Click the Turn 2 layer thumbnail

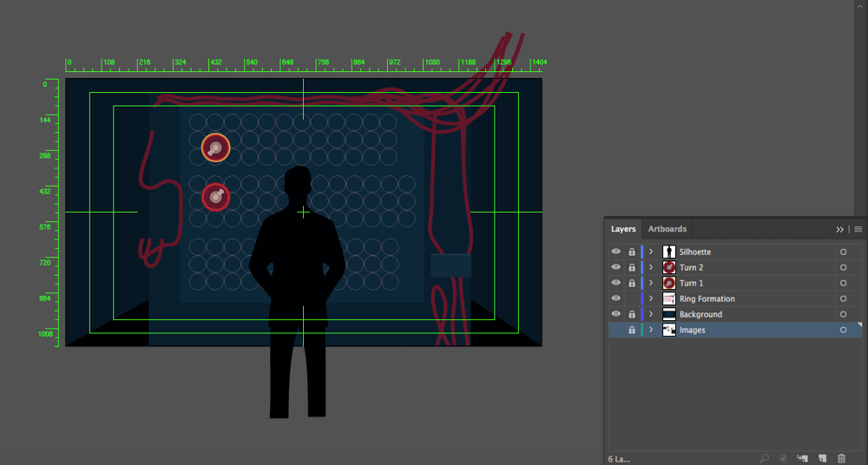[668, 267]
